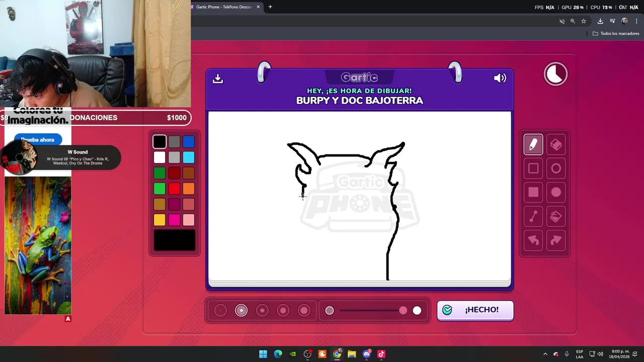
Task: Pick the white color swatch
Action: coord(159,157)
